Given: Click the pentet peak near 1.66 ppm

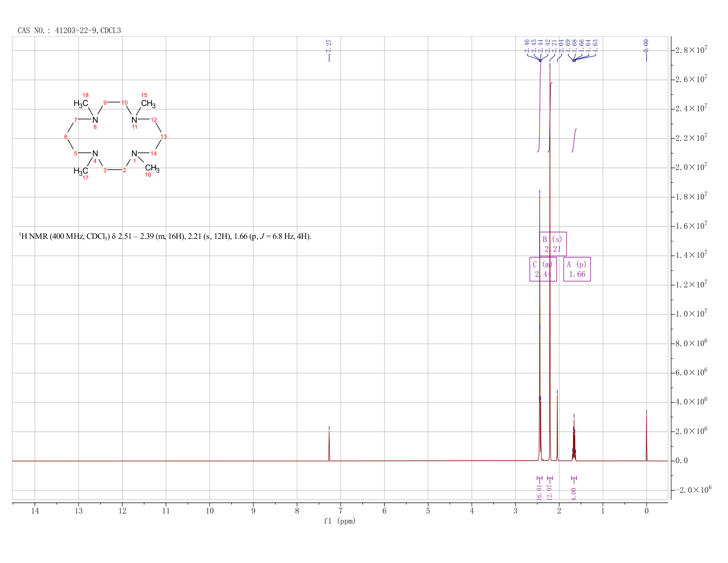Looking at the screenshot, I should (x=574, y=440).
